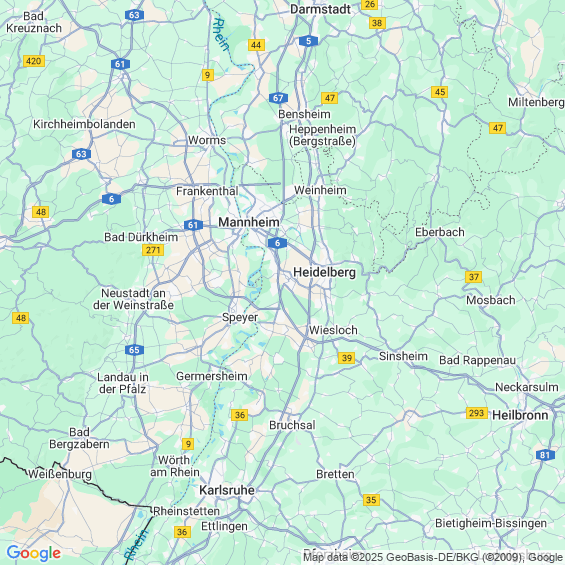The image size is (565, 565).
Task: Select the Weißenburg label
Action: (60, 474)
